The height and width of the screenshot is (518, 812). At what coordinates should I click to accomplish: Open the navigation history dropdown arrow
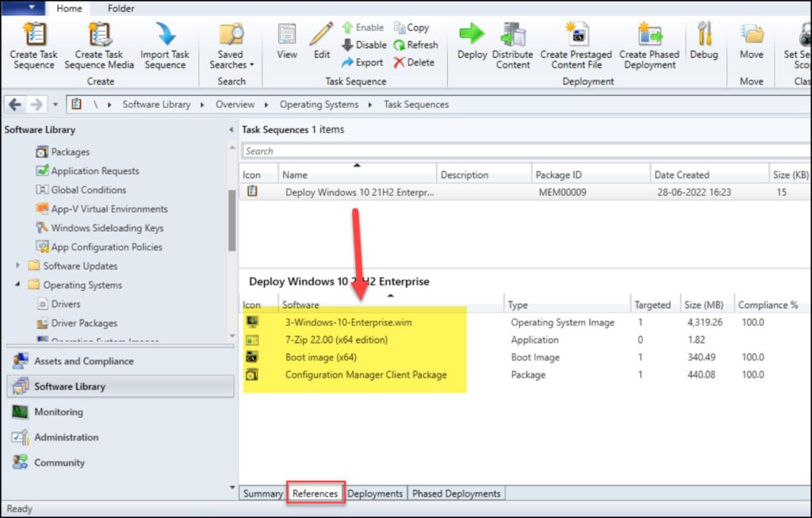click(x=56, y=105)
